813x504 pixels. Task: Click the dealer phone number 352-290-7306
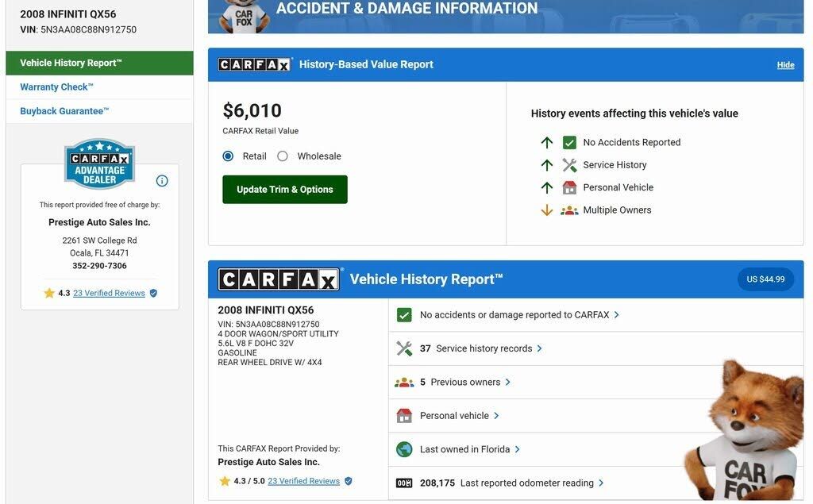pyautogui.click(x=99, y=265)
